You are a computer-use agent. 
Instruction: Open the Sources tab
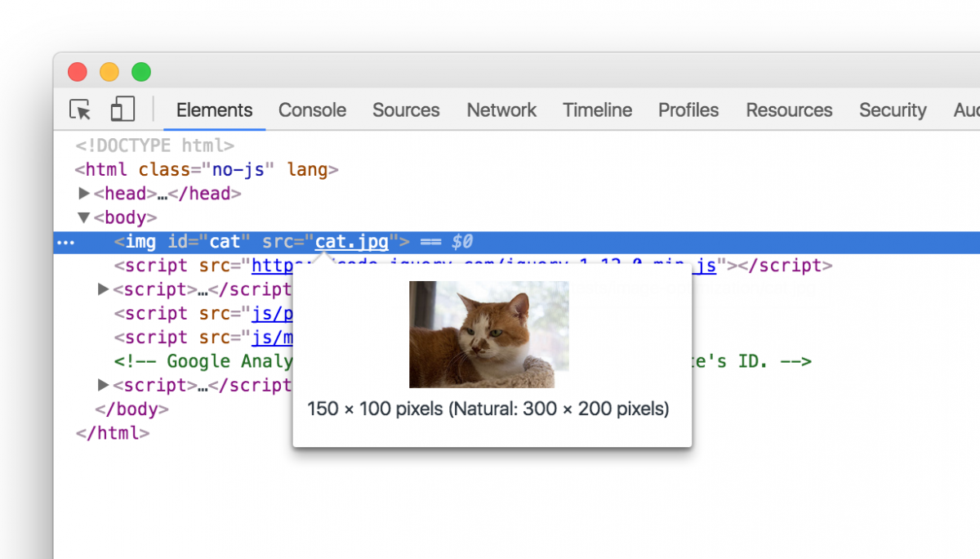(406, 110)
